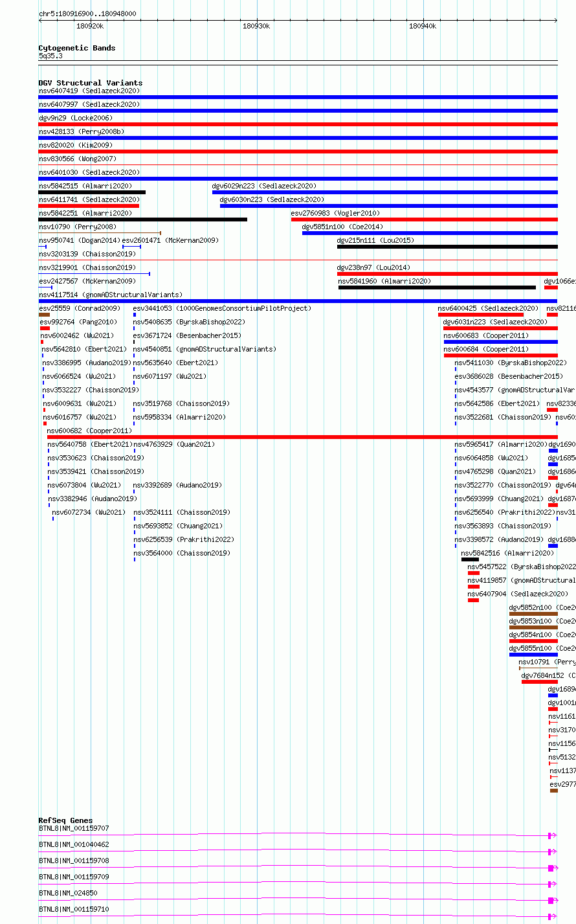Select nsv600682 (Cooper2011) label
The height and width of the screenshot is (924, 576).
89,431
